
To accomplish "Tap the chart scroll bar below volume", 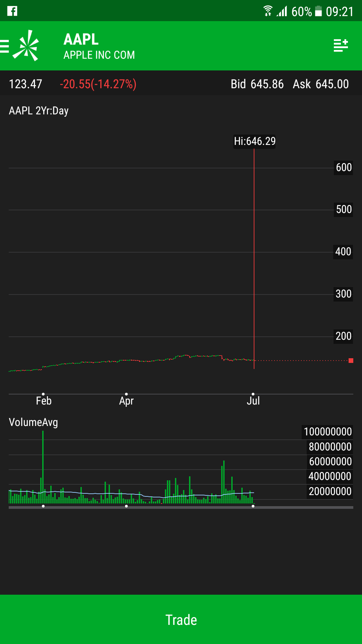I will pos(181,507).
